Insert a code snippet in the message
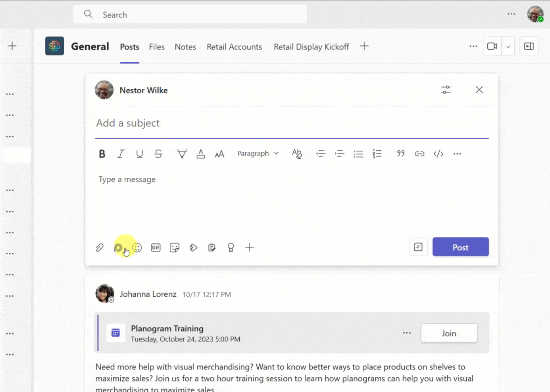 tap(438, 154)
